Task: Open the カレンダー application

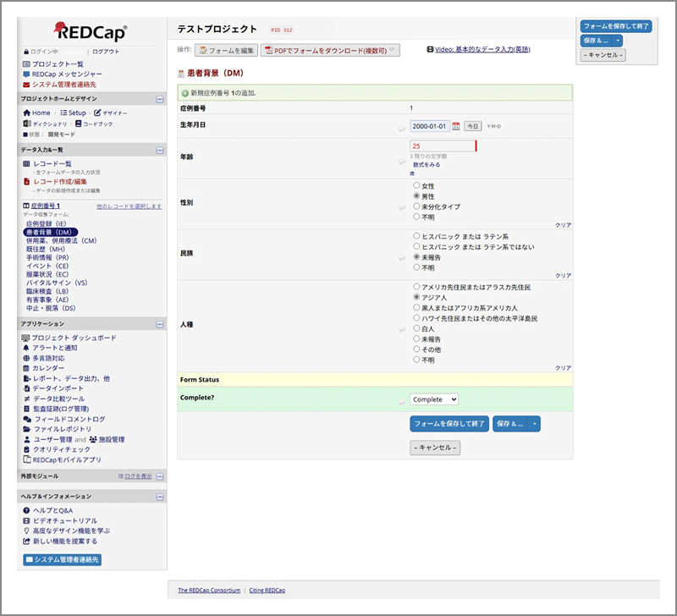Action: (x=47, y=368)
